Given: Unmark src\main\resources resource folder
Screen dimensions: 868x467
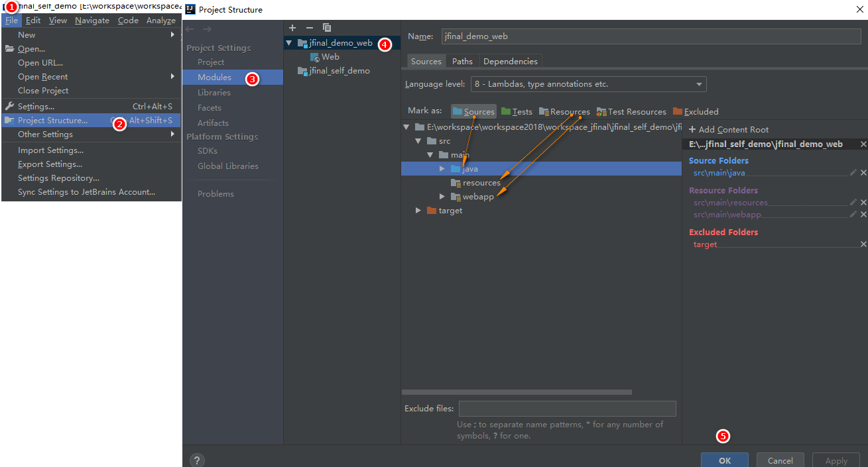Looking at the screenshot, I should (x=863, y=203).
